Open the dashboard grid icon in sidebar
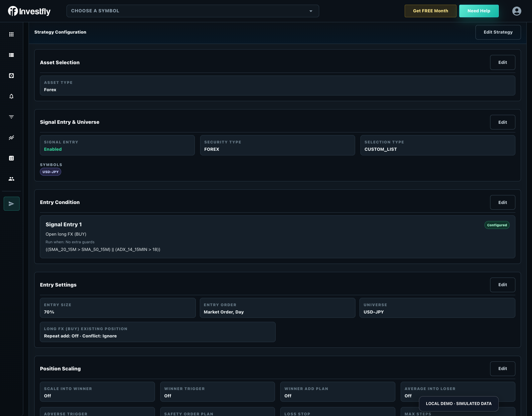Screen dimensions: 532x416 pos(11,34)
